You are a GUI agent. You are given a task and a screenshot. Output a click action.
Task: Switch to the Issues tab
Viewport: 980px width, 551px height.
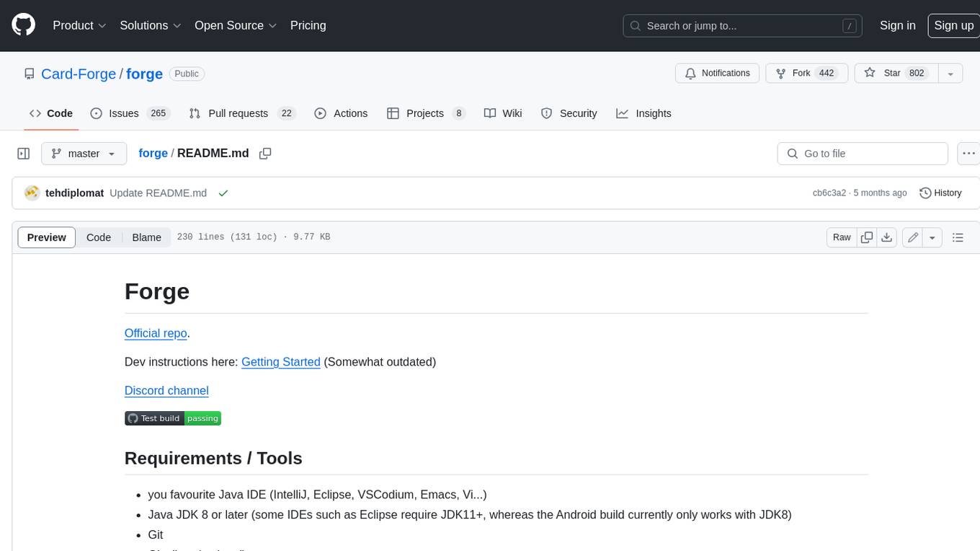(129, 113)
